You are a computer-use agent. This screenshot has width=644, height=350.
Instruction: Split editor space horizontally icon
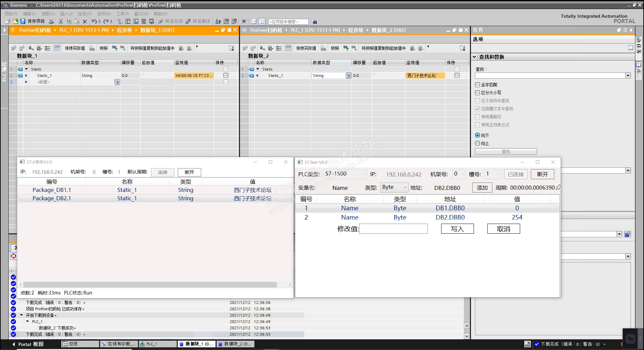click(253, 21)
